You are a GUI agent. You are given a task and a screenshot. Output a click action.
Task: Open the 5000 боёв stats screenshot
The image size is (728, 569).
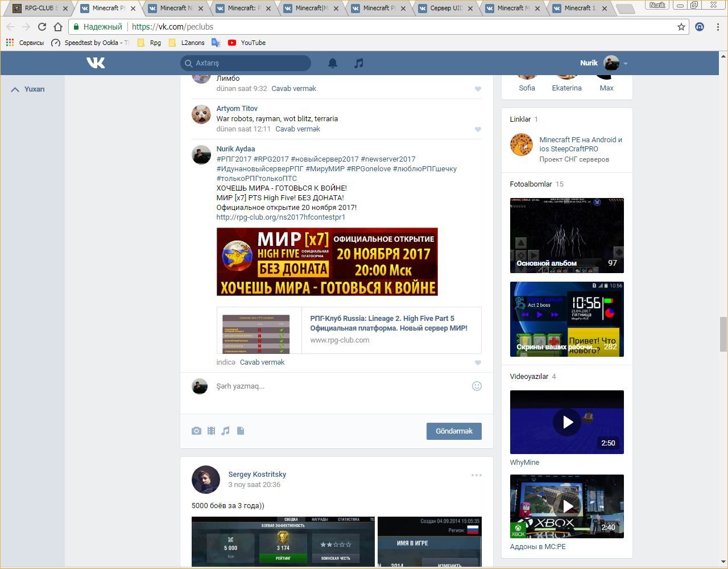283,542
